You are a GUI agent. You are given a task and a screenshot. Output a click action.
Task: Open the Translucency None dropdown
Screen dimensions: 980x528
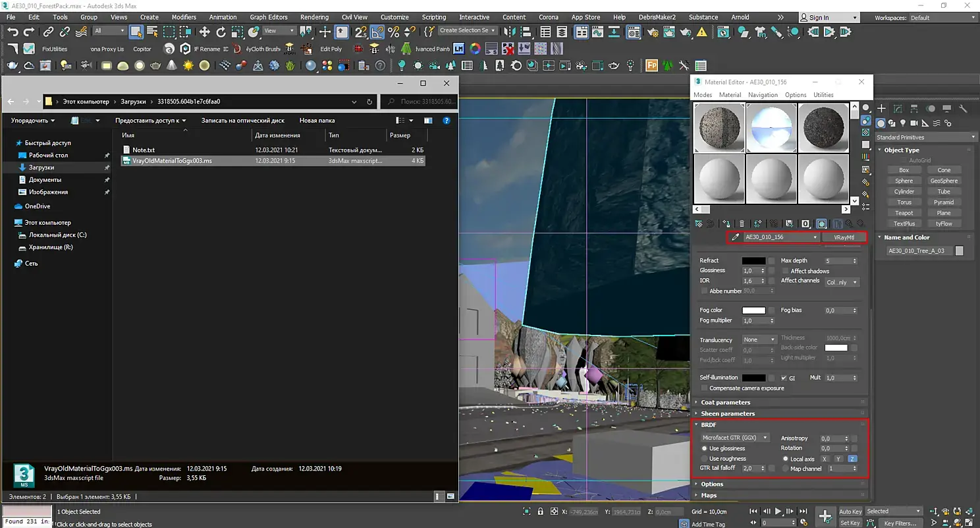759,339
